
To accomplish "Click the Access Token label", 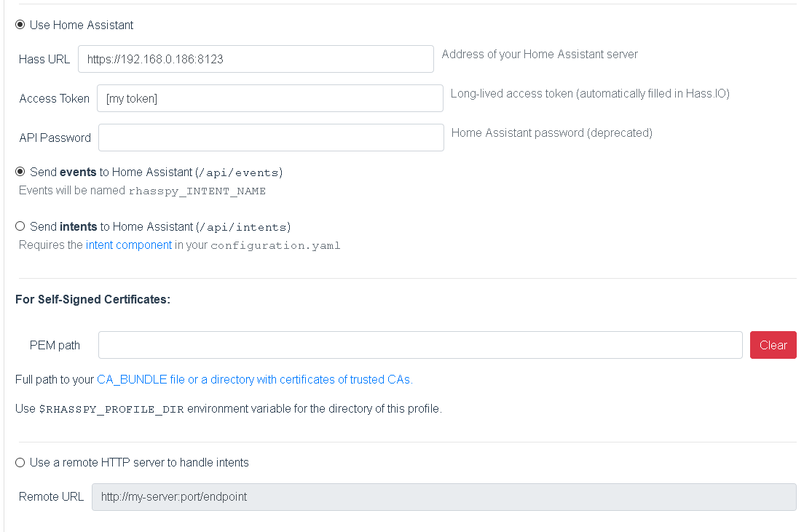I will 55,98.
